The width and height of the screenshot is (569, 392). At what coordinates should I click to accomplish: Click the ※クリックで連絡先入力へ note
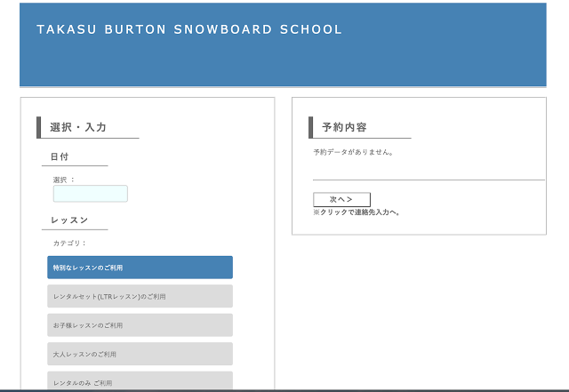(357, 212)
